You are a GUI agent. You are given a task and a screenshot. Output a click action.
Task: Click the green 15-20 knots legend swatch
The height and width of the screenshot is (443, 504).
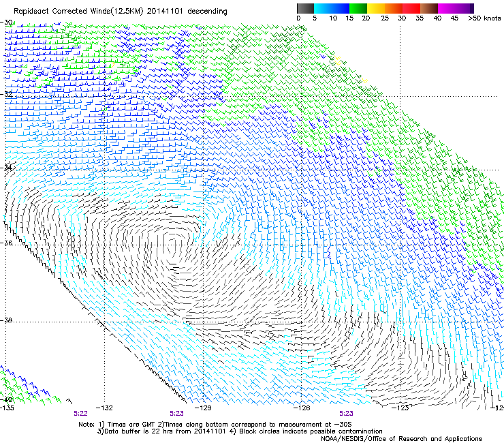point(358,8)
